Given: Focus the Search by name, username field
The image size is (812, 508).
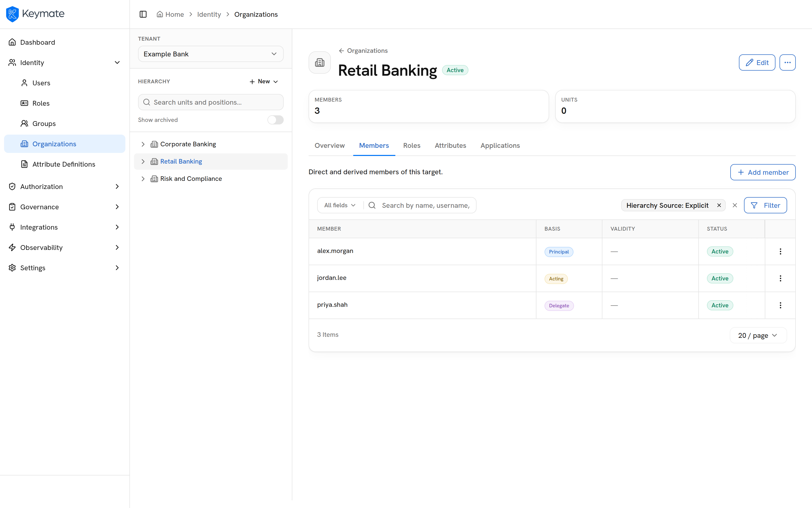Looking at the screenshot, I should tap(419, 205).
